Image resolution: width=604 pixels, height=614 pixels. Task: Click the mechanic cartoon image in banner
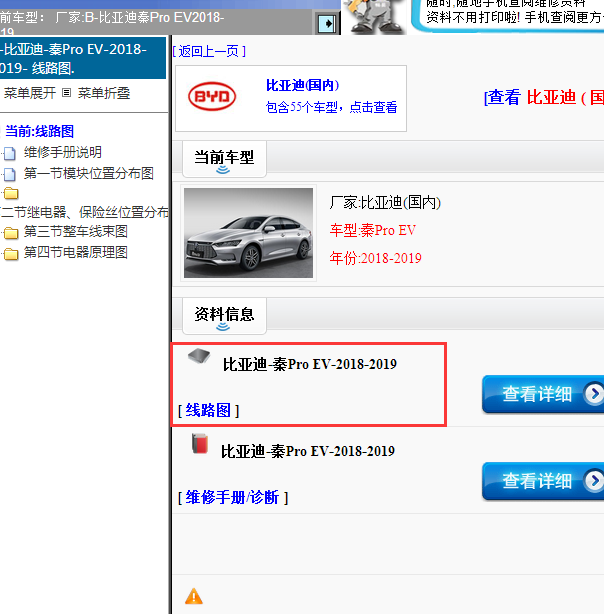374,17
